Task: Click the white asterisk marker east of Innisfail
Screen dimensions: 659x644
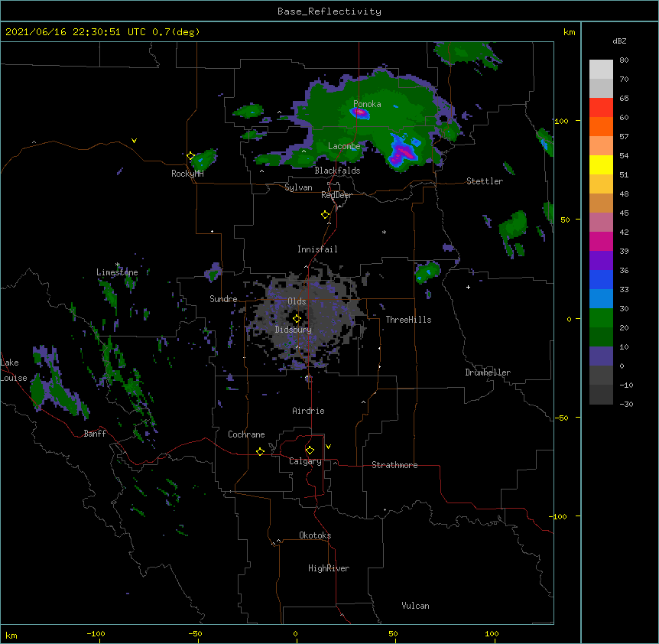Action: click(x=384, y=233)
